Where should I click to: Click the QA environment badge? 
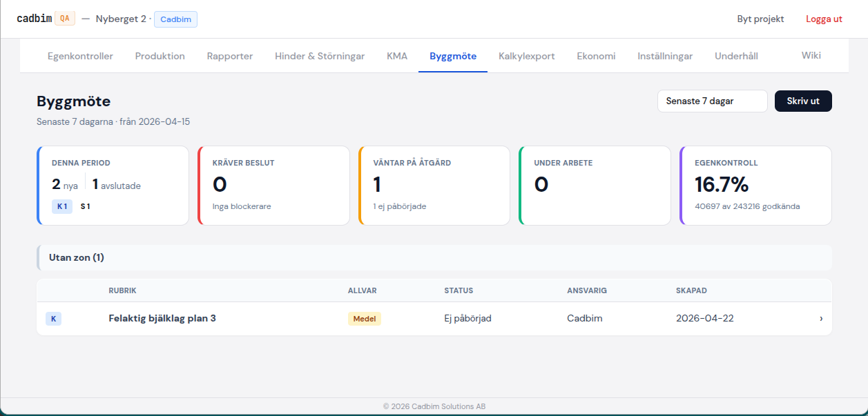point(64,19)
